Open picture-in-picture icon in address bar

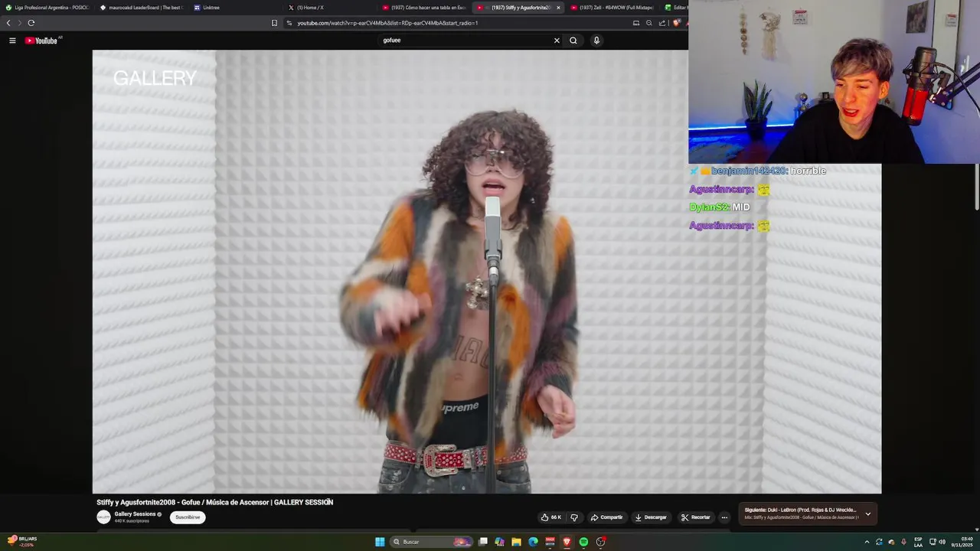tap(635, 23)
